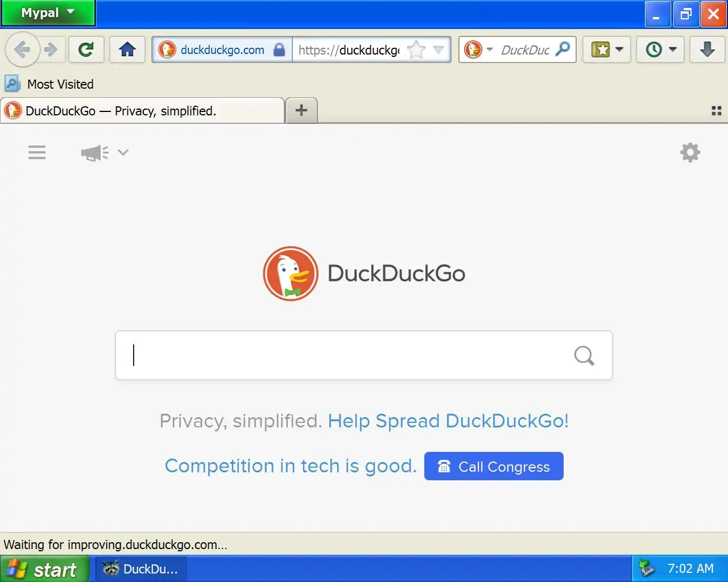
Task: Click the toolbar search magnifier icon
Action: pos(562,49)
